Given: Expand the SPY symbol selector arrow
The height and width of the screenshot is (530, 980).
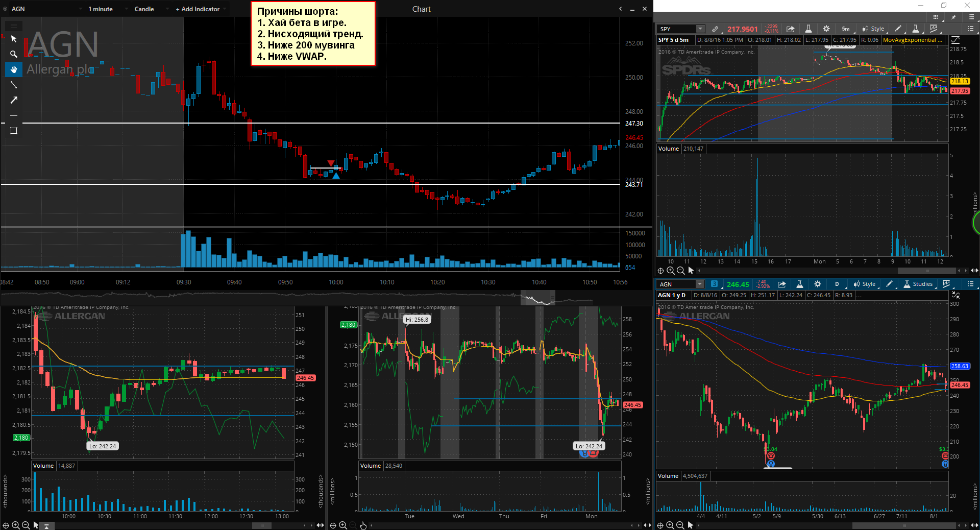Looking at the screenshot, I should (x=700, y=29).
